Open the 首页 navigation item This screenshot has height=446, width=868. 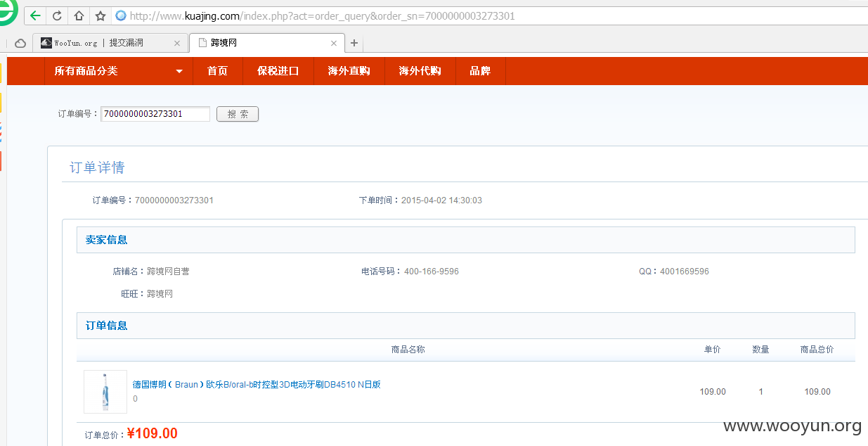[217, 71]
